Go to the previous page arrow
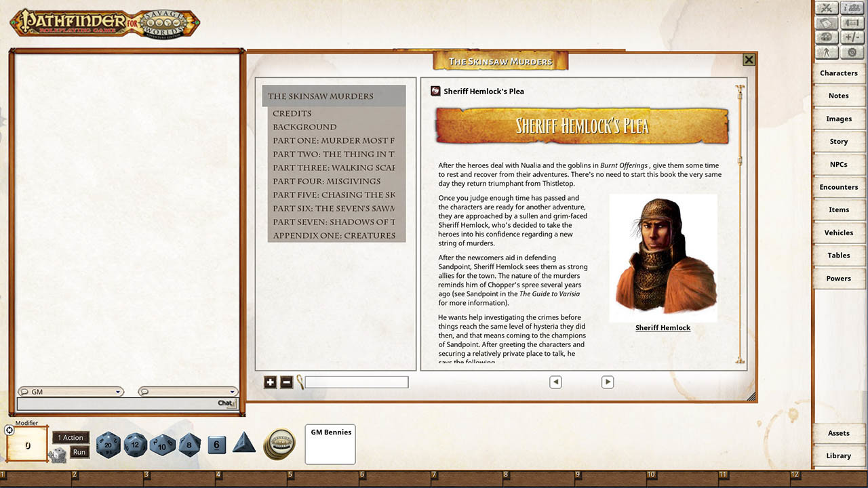868x488 pixels. [x=555, y=382]
